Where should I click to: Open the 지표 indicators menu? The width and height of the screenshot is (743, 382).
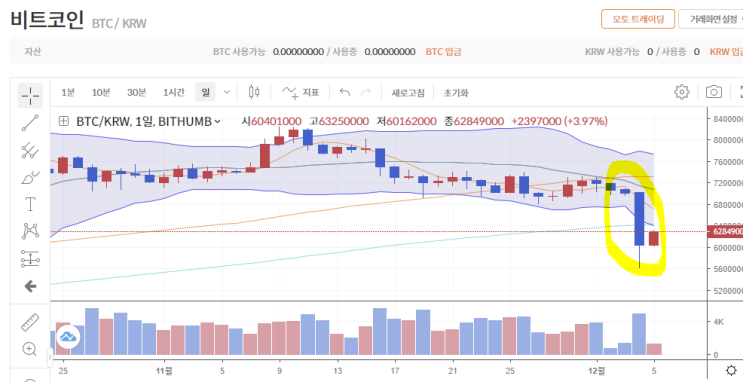[x=300, y=92]
